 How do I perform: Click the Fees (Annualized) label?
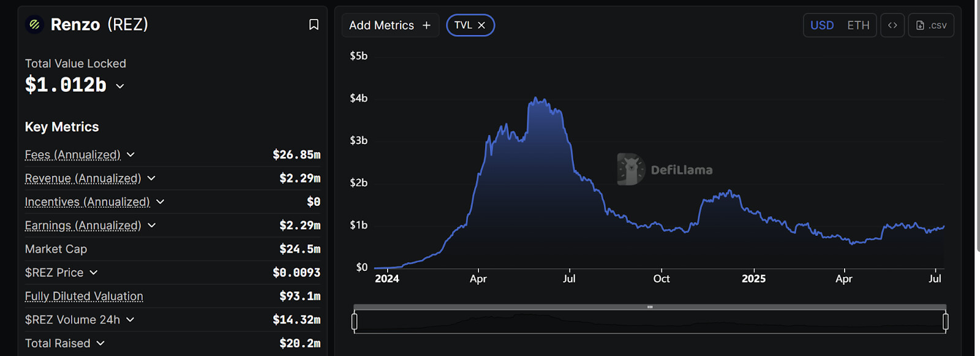(73, 154)
